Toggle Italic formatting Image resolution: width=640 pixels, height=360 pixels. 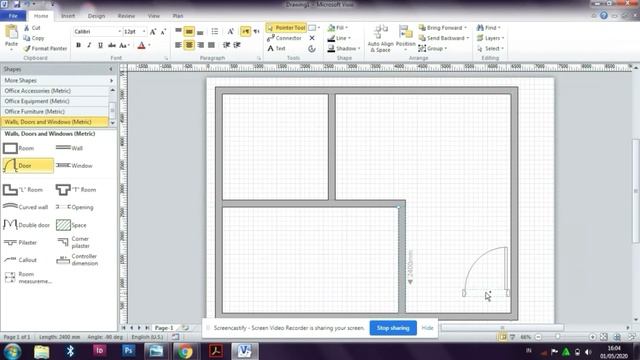(x=89, y=45)
